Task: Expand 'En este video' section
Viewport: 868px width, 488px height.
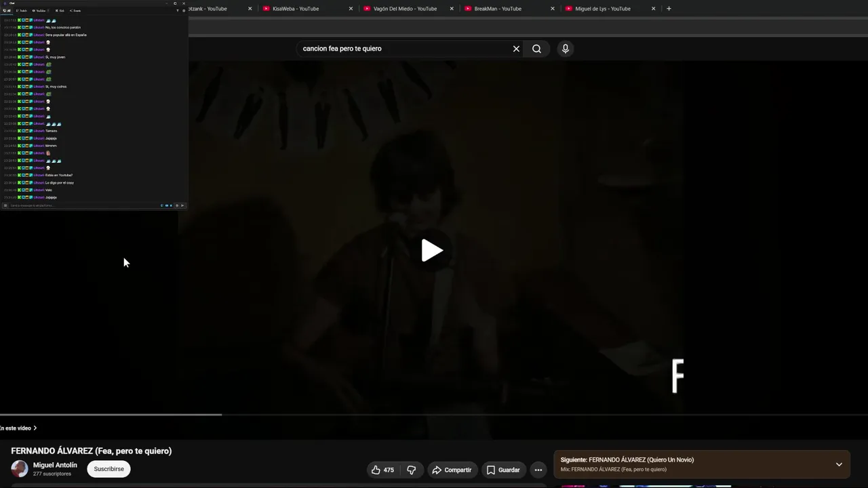Action: pyautogui.click(x=18, y=428)
